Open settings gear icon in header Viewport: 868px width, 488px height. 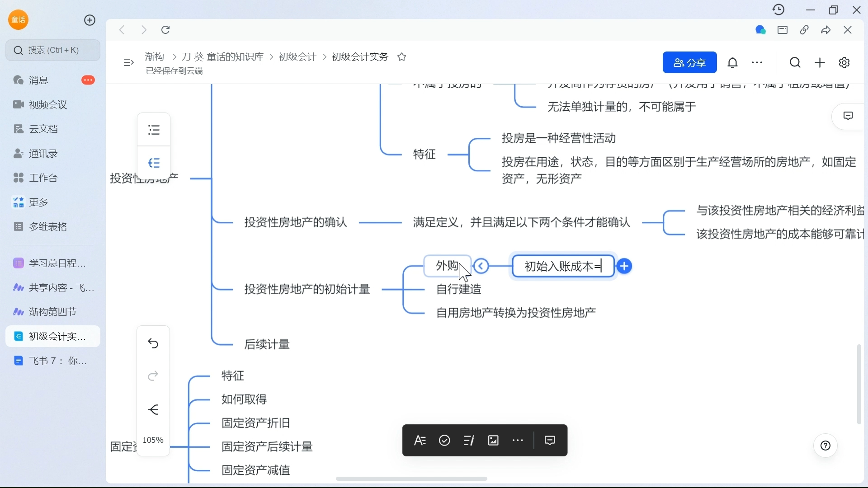click(x=844, y=63)
